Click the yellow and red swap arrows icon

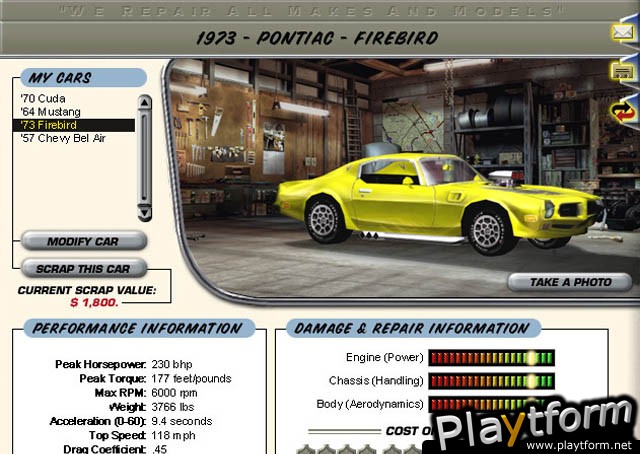pos(623,112)
